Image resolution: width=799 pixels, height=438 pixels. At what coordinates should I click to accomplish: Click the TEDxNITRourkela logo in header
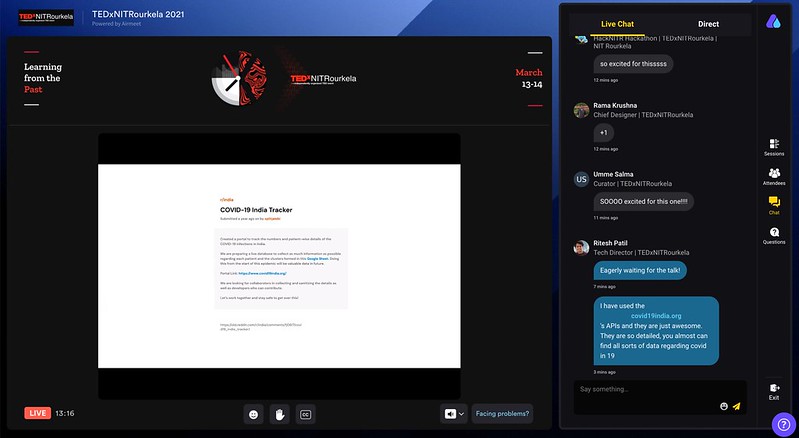[46, 17]
